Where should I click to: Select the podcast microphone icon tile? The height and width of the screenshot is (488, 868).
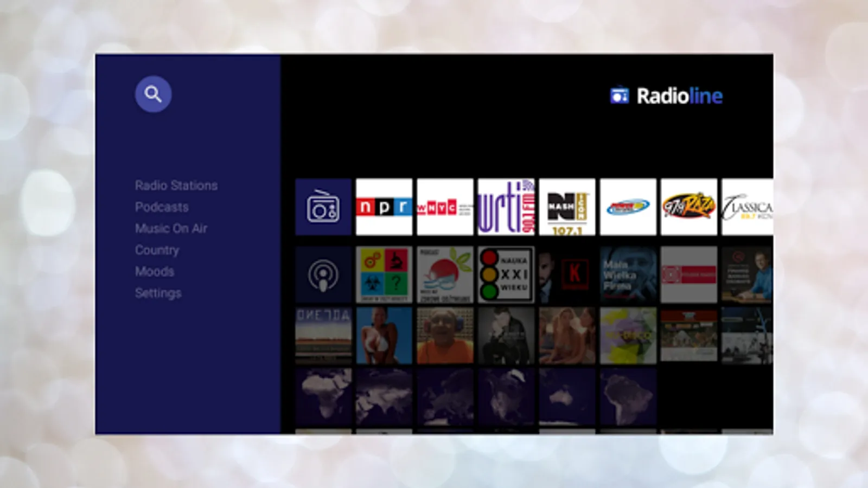pos(323,274)
